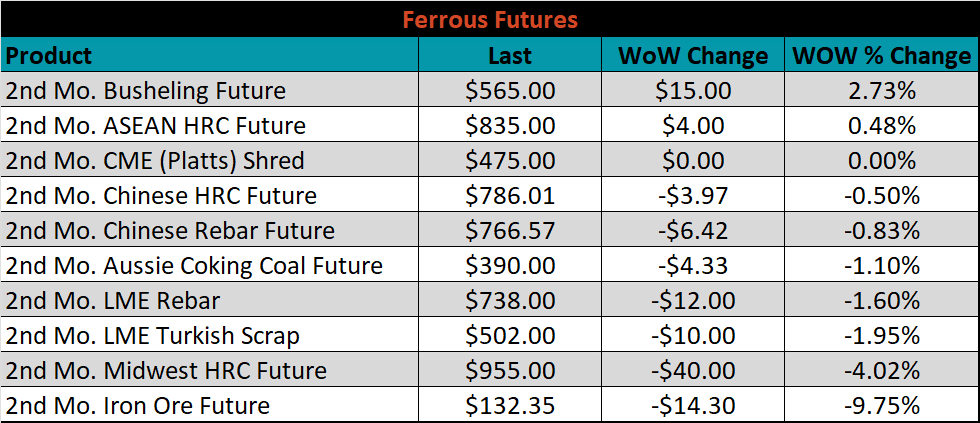This screenshot has width=980, height=423.
Task: Click the 0.00% change cell
Action: [882, 160]
